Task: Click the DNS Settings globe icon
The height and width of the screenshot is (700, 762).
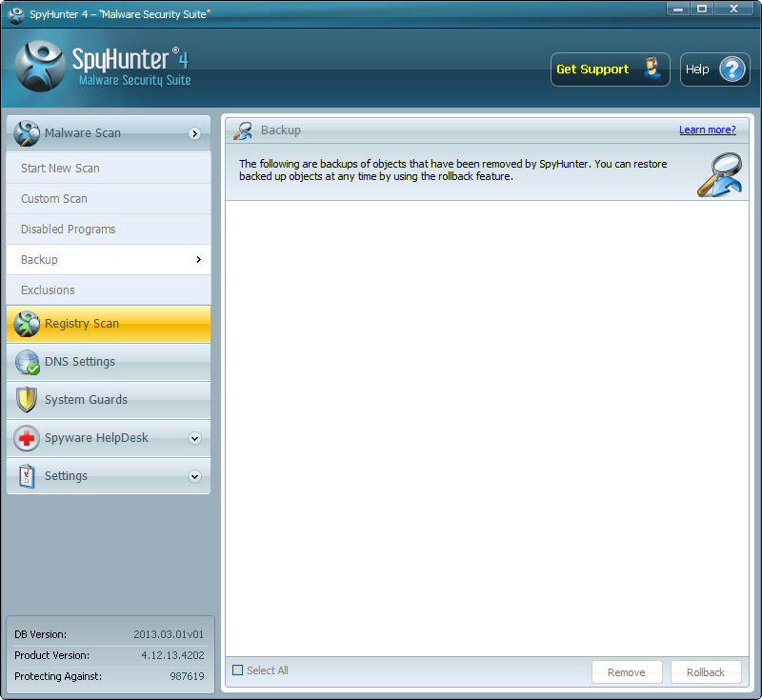Action: pyautogui.click(x=27, y=362)
